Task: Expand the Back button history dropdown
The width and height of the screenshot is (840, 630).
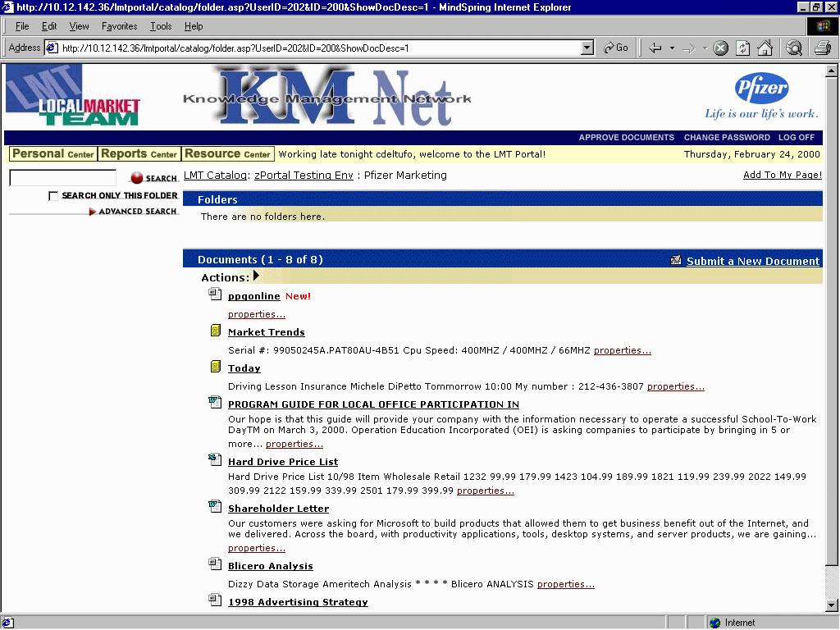Action: pyautogui.click(x=672, y=48)
